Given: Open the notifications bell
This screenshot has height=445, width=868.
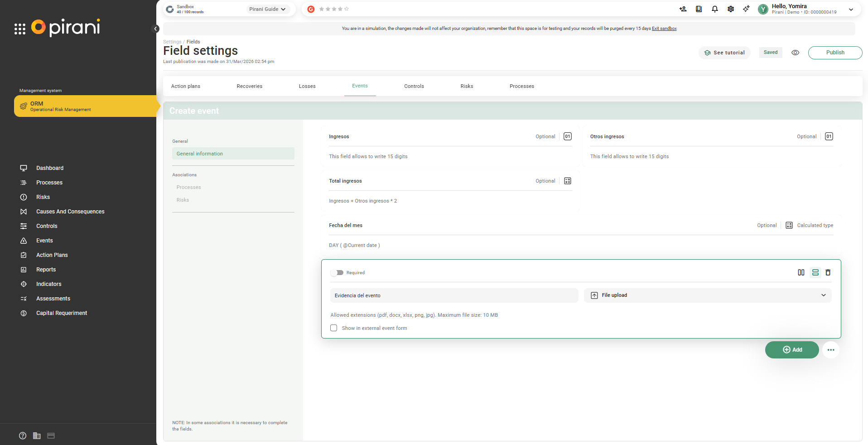Looking at the screenshot, I should tap(714, 9).
